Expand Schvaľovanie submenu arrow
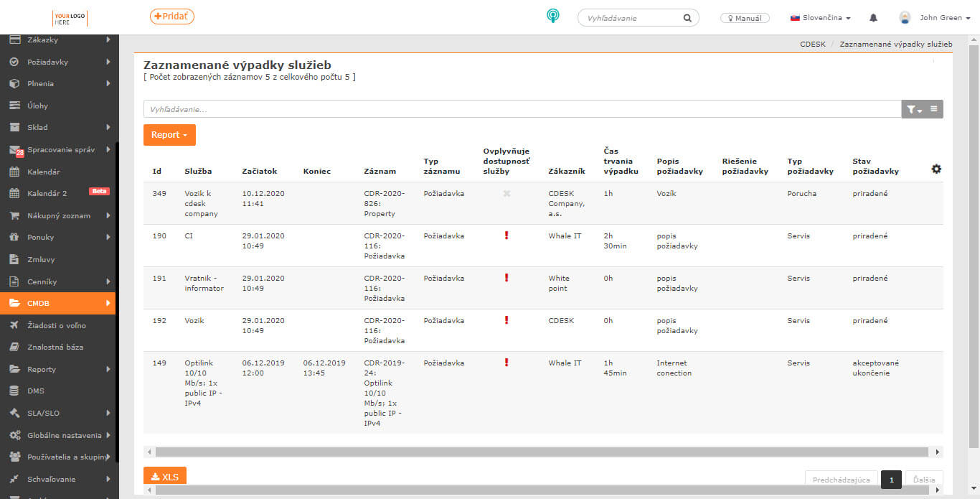This screenshot has height=499, width=980. click(x=108, y=479)
